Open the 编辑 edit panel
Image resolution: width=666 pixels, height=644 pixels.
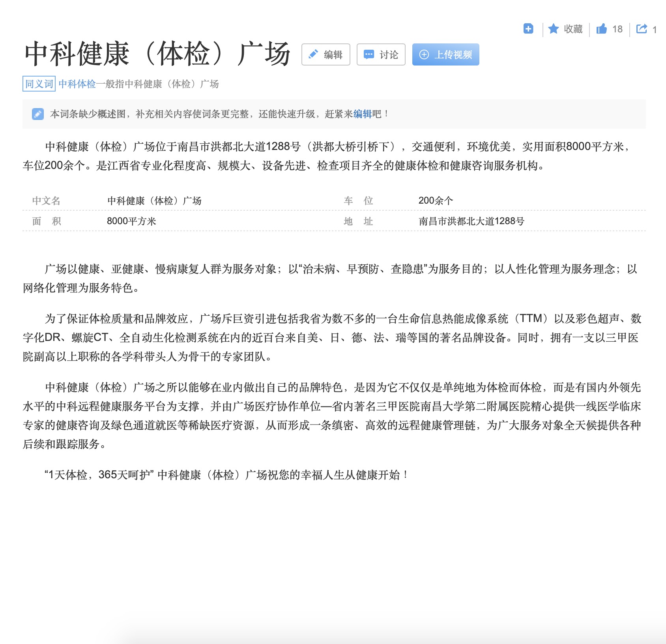326,54
